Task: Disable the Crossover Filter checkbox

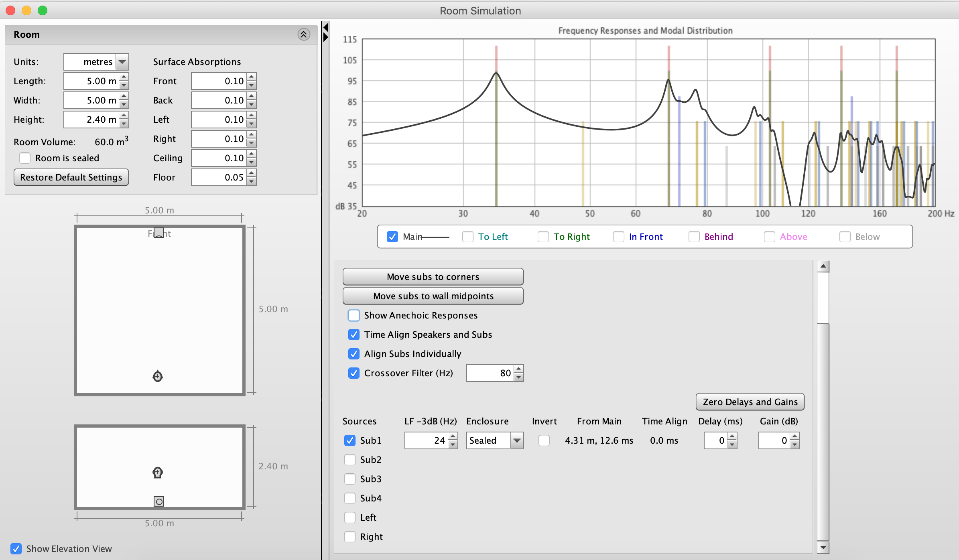Action: (x=354, y=373)
